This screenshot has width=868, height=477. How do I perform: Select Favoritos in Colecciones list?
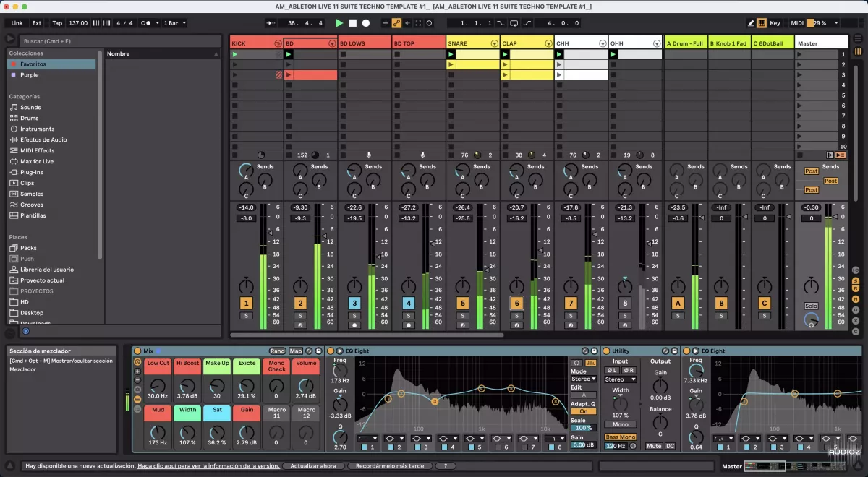tap(33, 64)
